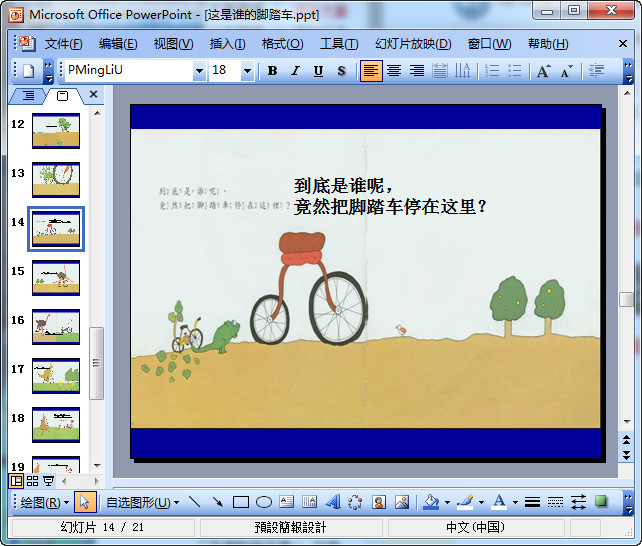
Task: Select the Select Objects arrow tool
Action: point(85,502)
